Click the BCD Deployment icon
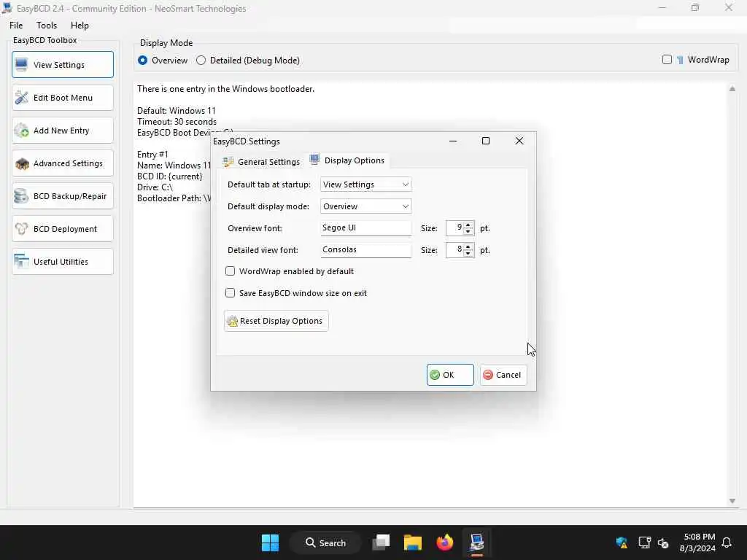The height and width of the screenshot is (560, 747). [x=21, y=228]
